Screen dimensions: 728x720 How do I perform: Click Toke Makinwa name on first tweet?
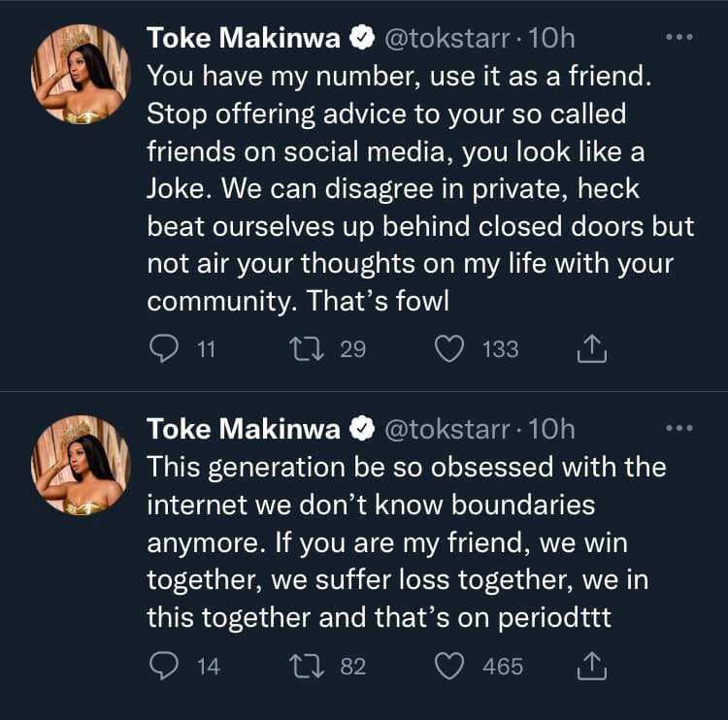coord(243,38)
